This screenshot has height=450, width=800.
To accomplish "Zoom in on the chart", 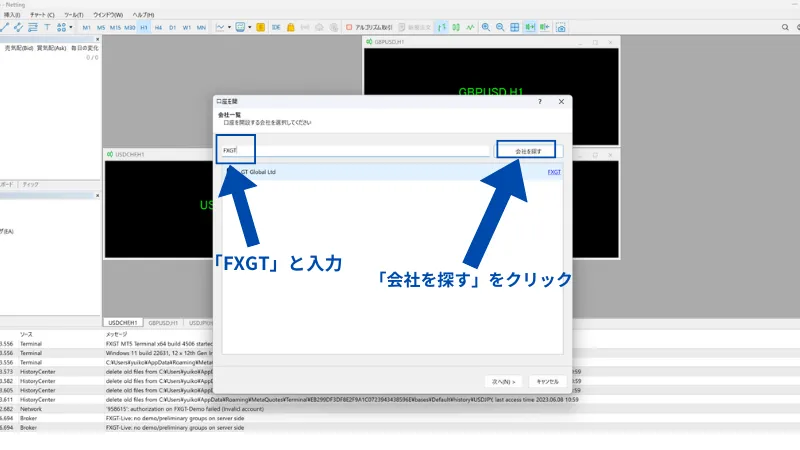I will (x=486, y=28).
